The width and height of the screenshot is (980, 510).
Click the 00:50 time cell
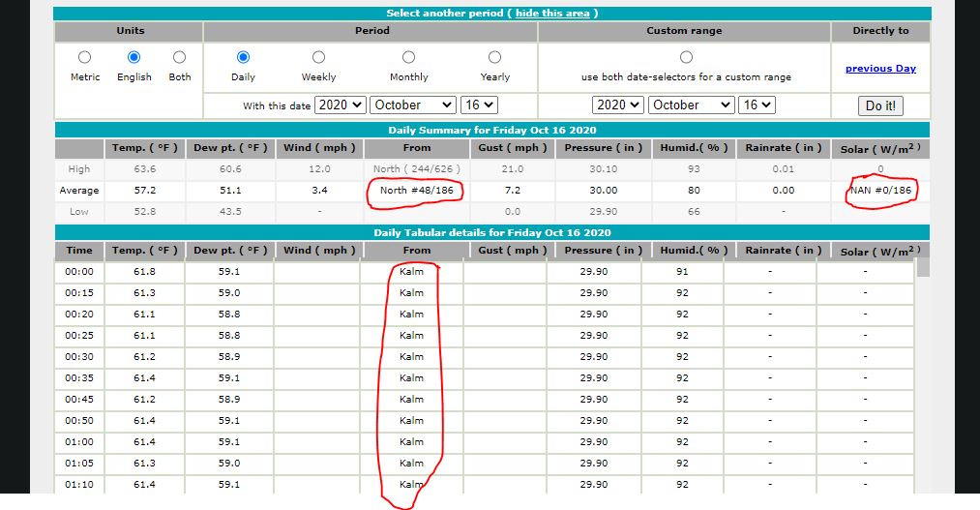pos(79,420)
